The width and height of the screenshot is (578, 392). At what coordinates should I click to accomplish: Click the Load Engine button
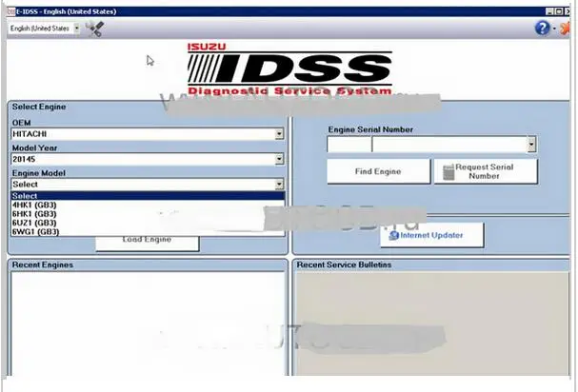(x=147, y=243)
